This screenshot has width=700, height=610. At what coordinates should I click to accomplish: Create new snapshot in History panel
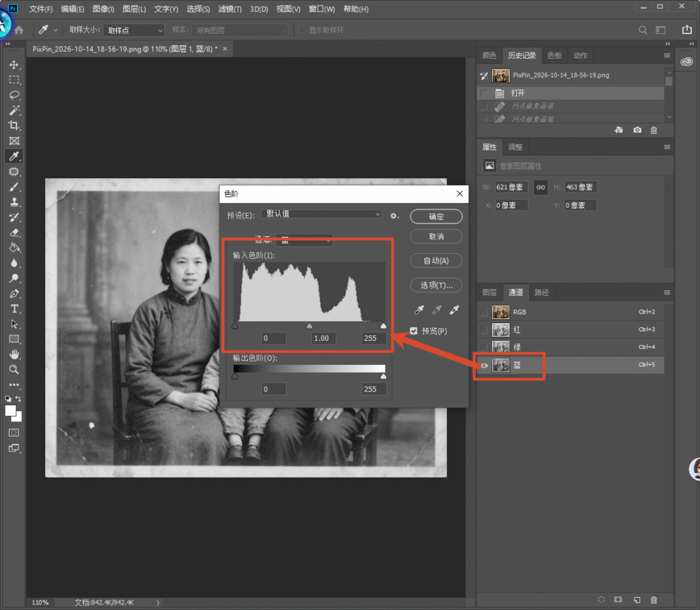637,130
